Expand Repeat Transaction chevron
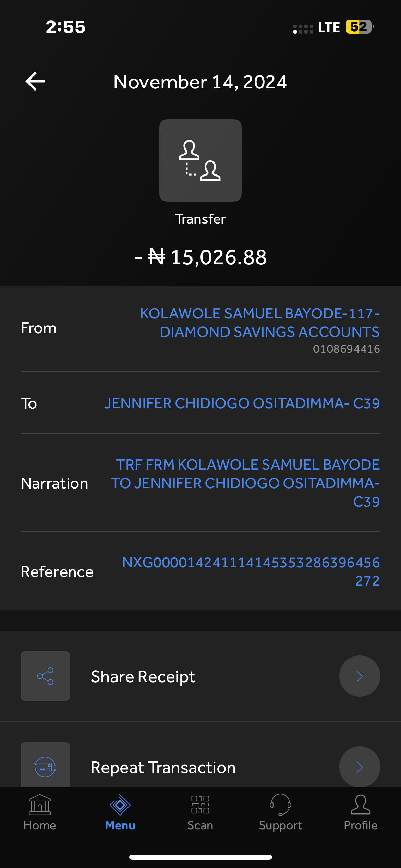 [360, 767]
